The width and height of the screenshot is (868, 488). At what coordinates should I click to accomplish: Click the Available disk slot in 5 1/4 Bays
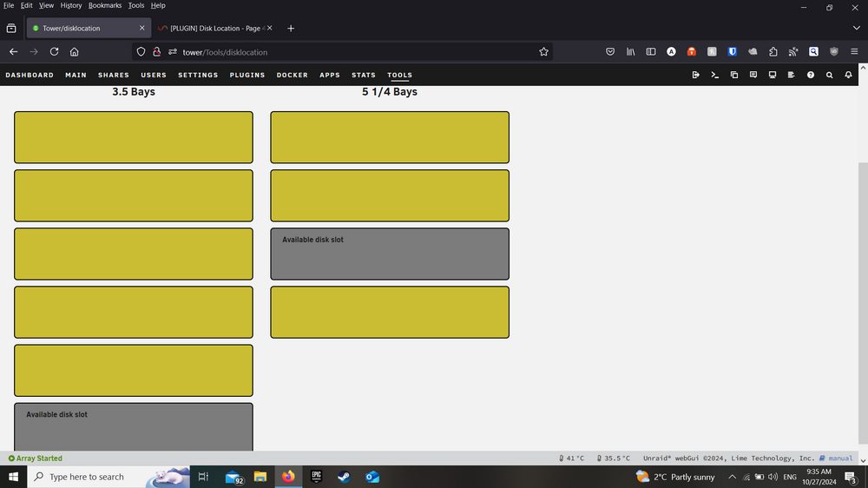click(390, 254)
